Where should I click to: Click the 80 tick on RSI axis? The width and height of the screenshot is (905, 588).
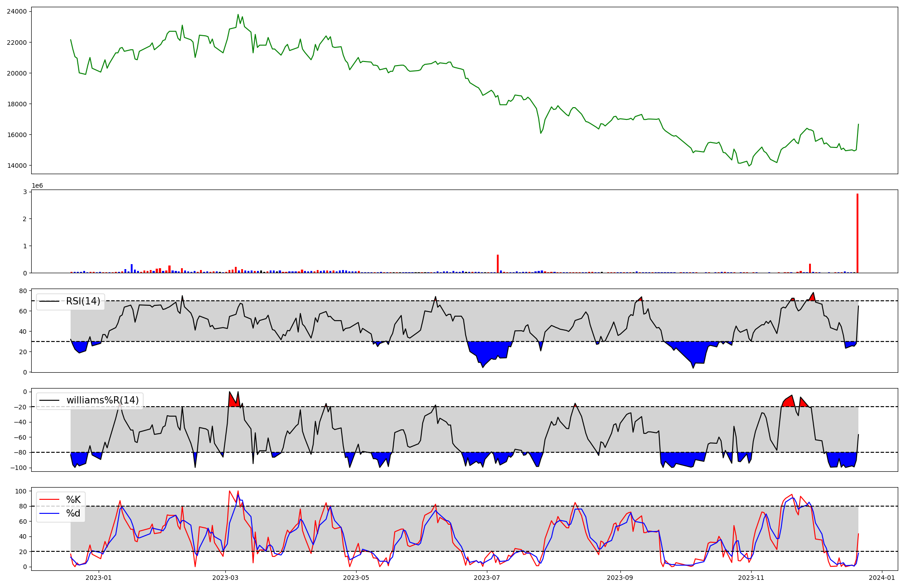pyautogui.click(x=23, y=291)
